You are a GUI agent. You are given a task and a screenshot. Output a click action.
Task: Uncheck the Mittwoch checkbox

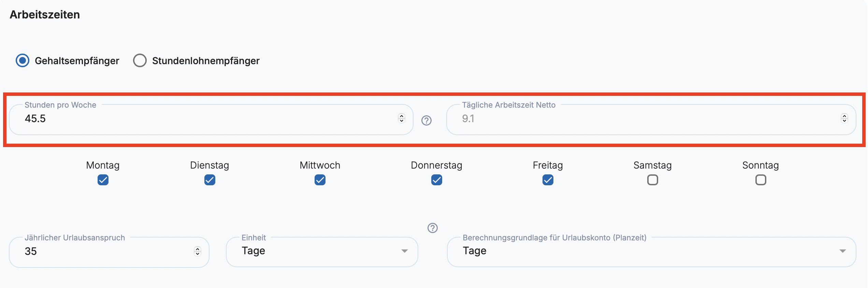click(320, 180)
